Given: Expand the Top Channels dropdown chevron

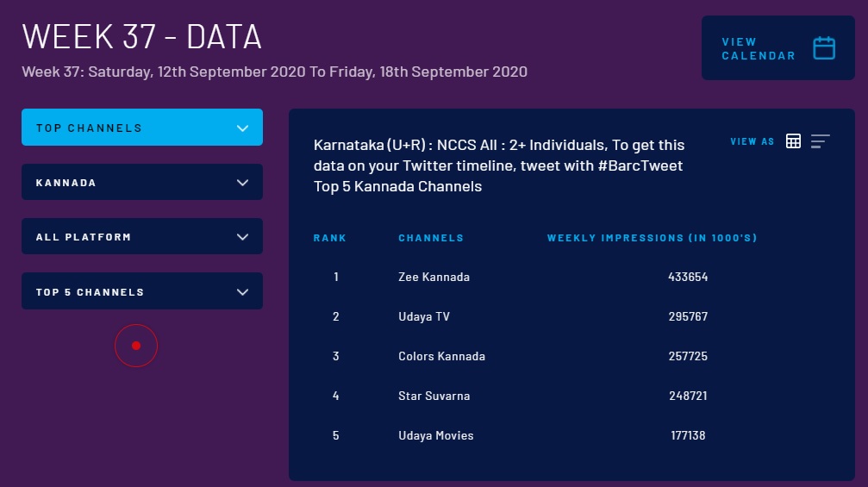Looking at the screenshot, I should coord(242,128).
